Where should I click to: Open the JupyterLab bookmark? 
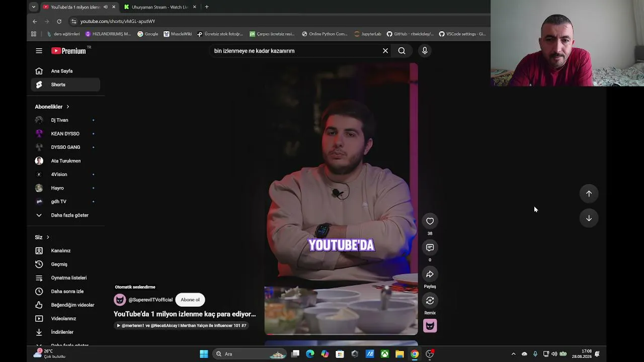368,34
